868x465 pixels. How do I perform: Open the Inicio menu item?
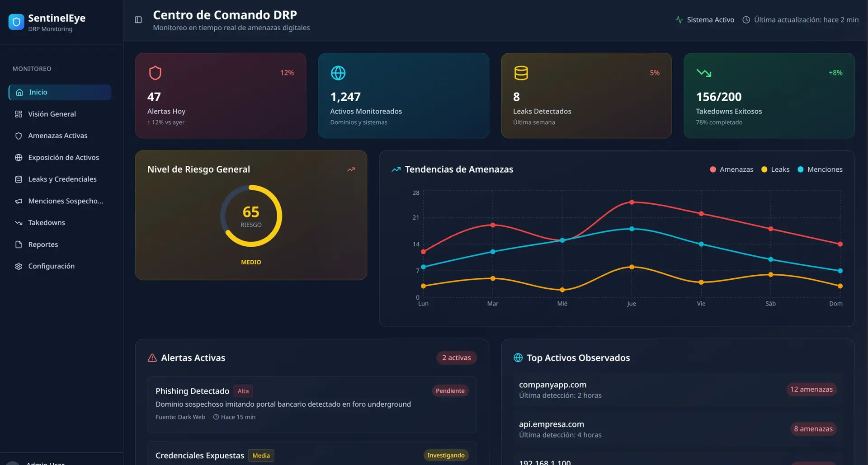coord(60,92)
